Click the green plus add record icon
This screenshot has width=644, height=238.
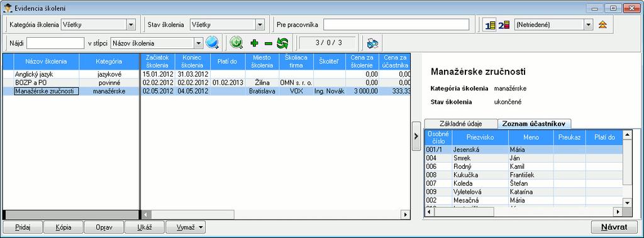pos(254,43)
